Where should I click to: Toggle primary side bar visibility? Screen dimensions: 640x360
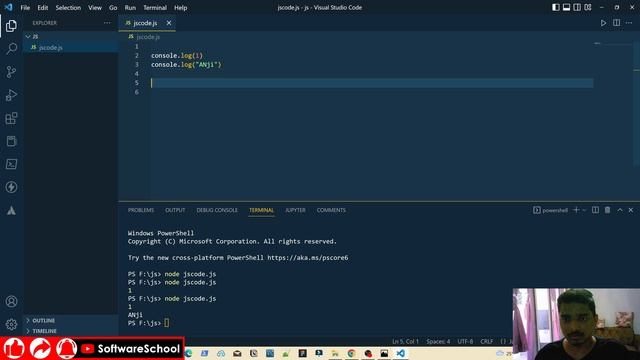click(556, 7)
